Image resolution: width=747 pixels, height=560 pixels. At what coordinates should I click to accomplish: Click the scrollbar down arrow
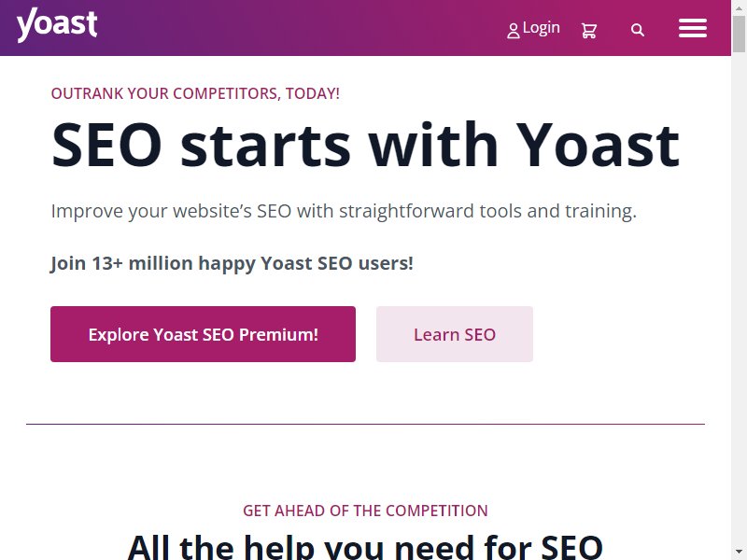click(x=739, y=553)
